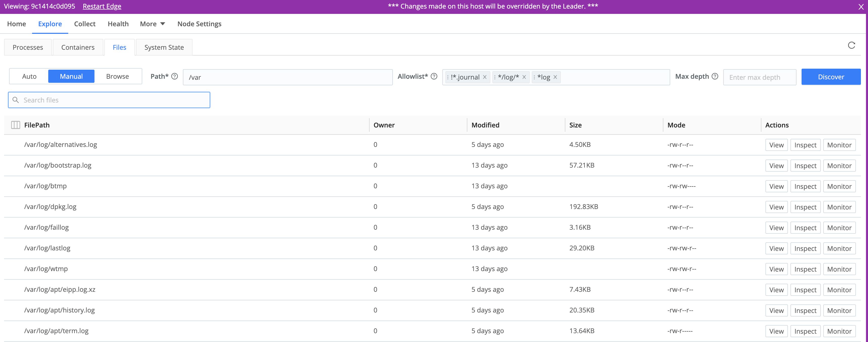Screen dimensions: 868x342
Task: Go to the Home tab
Action: pos(16,24)
